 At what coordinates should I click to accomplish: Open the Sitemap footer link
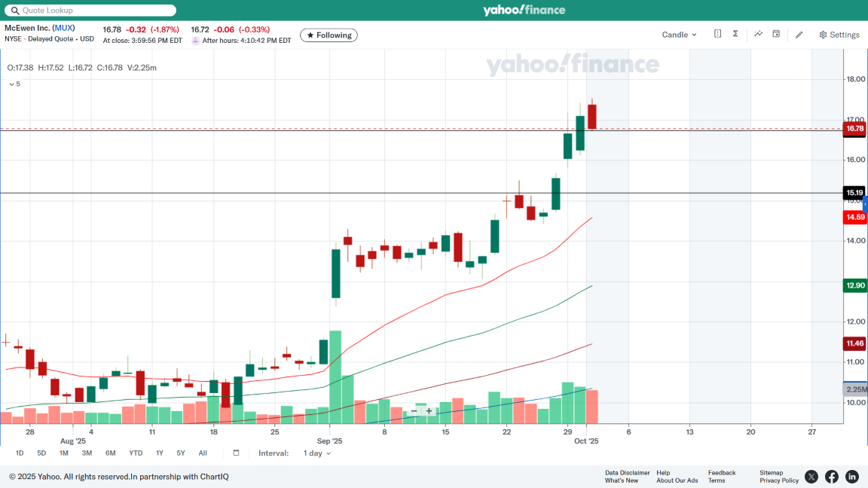pos(771,473)
